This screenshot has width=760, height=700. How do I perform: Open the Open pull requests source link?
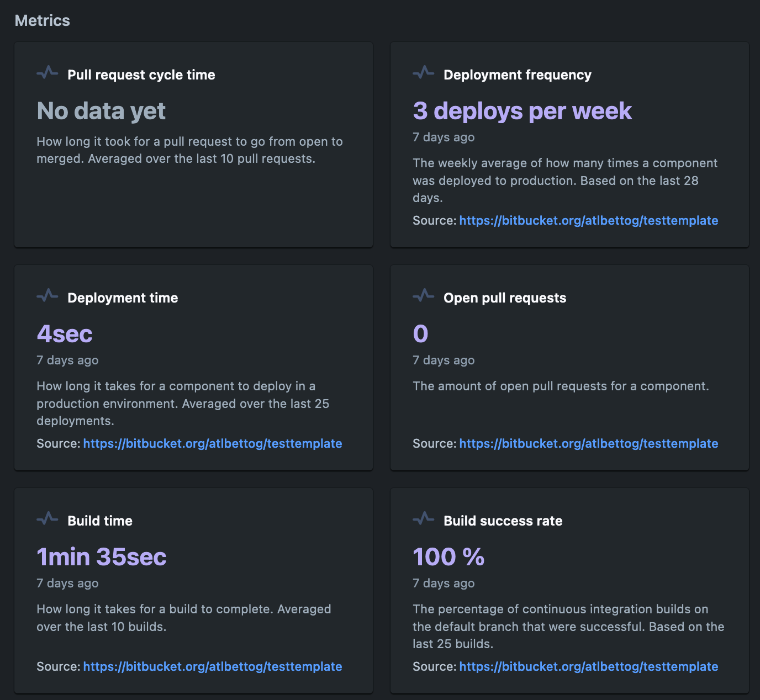(588, 444)
